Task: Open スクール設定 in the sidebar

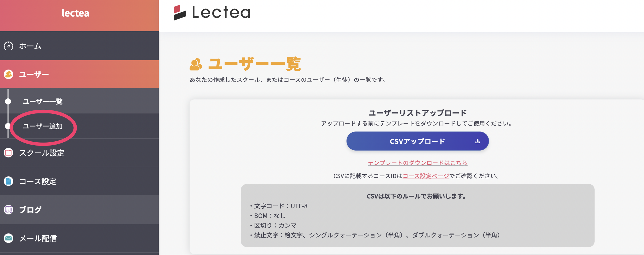Action: (x=42, y=153)
